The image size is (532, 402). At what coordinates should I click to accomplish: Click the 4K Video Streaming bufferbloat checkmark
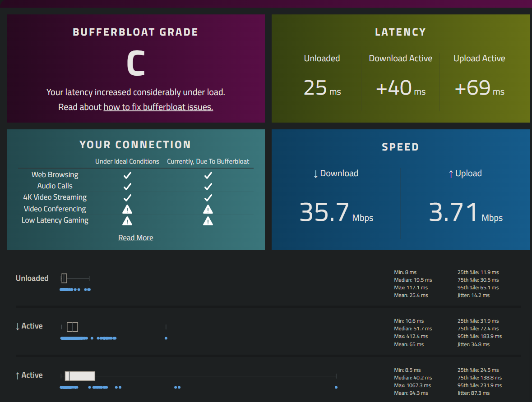tap(208, 197)
